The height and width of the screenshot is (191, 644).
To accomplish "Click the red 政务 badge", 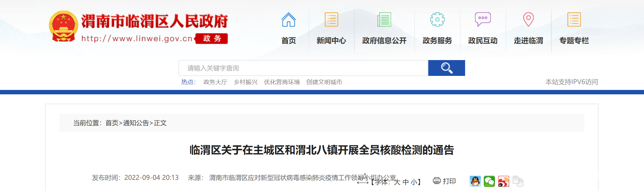I will tap(212, 38).
